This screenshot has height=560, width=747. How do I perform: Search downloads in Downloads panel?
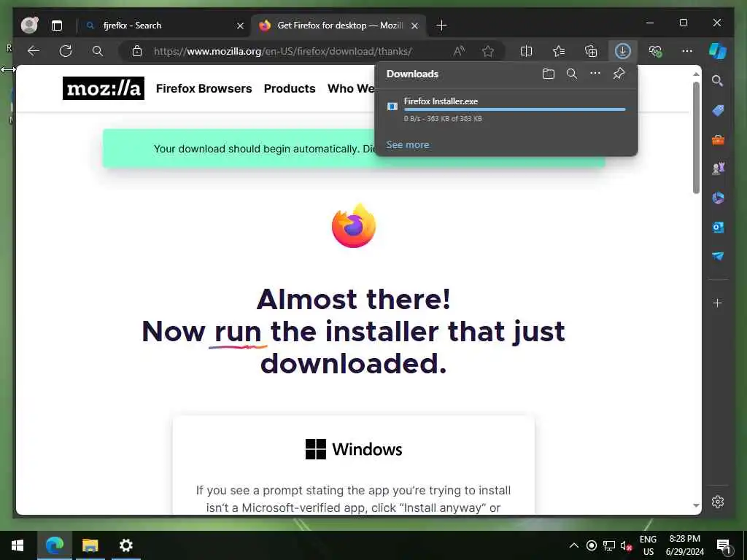(572, 74)
